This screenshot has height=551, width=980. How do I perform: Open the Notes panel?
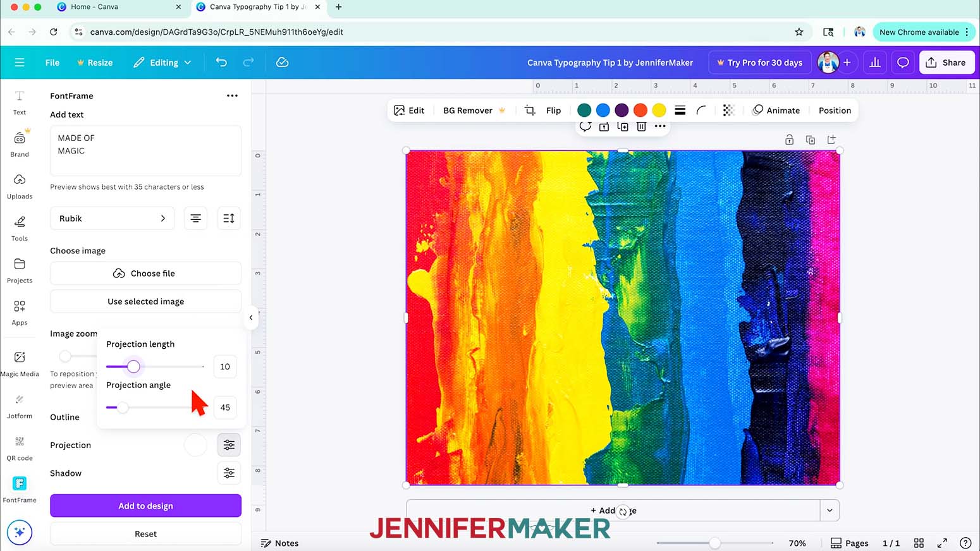pyautogui.click(x=279, y=543)
